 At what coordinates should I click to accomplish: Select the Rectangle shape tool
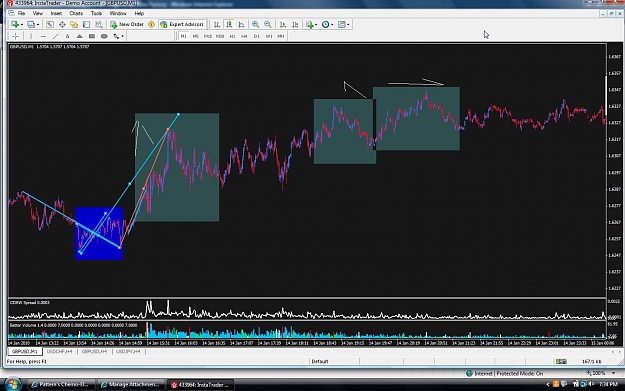point(92,36)
